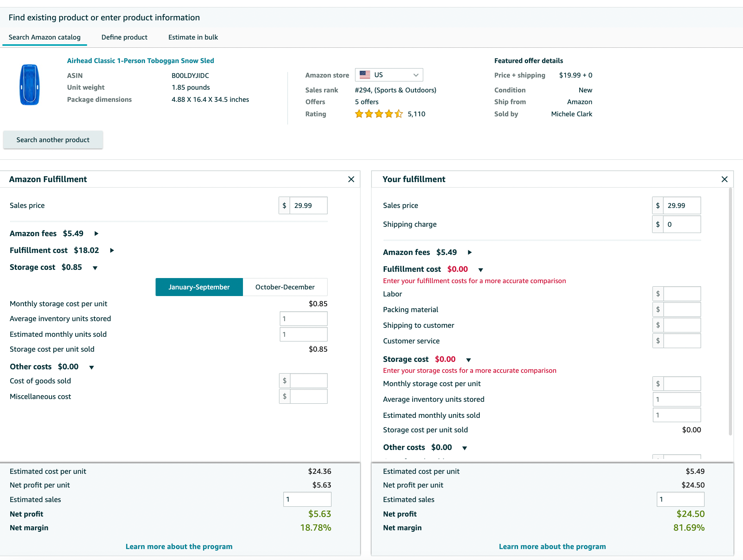Open the Amazon store US dropdown
The height and width of the screenshot is (560, 743).
pyautogui.click(x=389, y=75)
